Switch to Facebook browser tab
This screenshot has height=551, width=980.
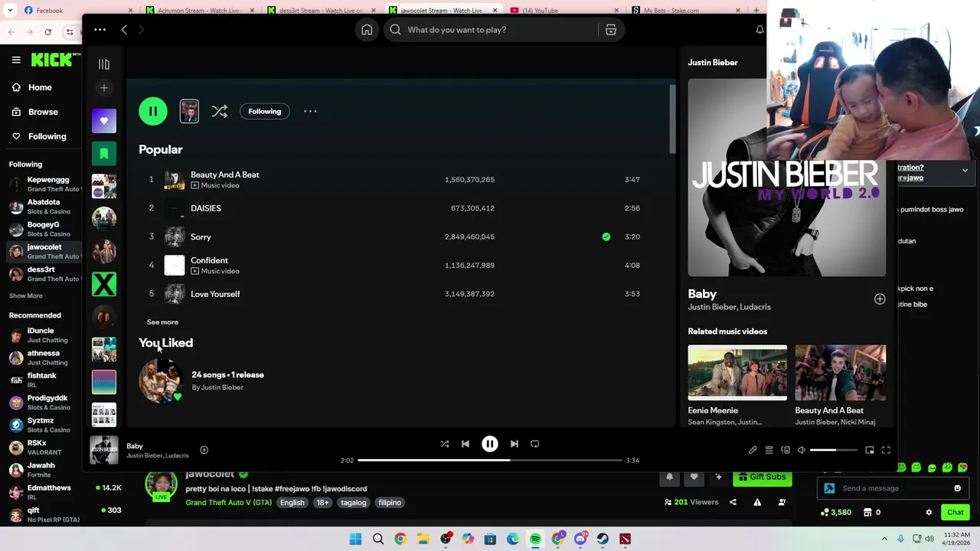[x=77, y=10]
